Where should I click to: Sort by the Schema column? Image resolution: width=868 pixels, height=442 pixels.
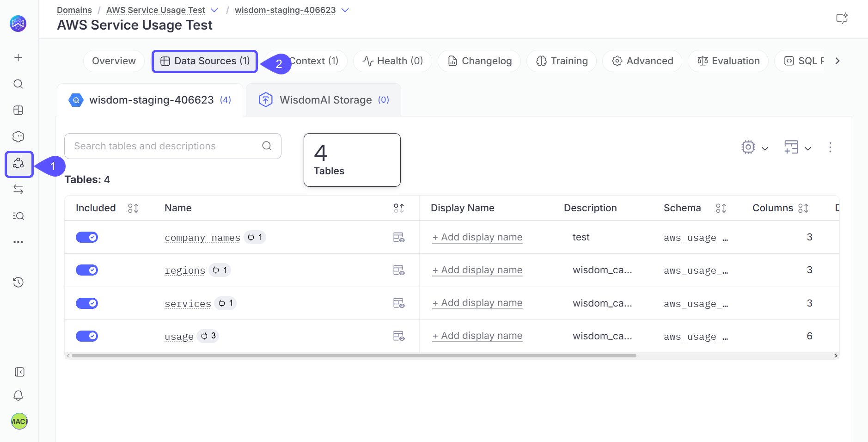coord(721,208)
